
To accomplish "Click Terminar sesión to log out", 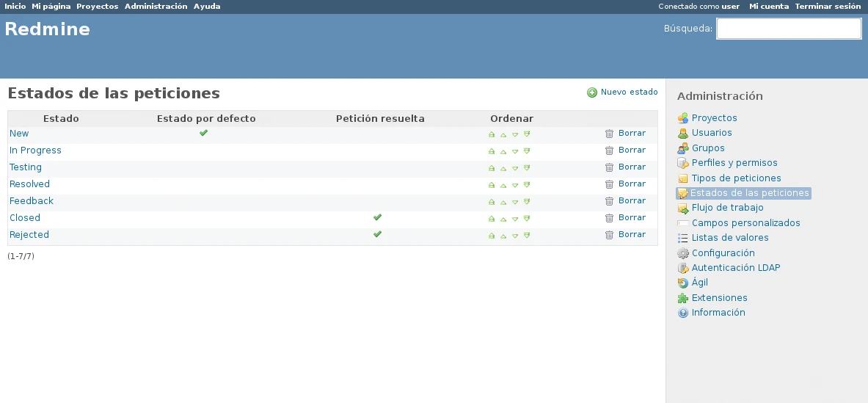I will click(x=828, y=7).
